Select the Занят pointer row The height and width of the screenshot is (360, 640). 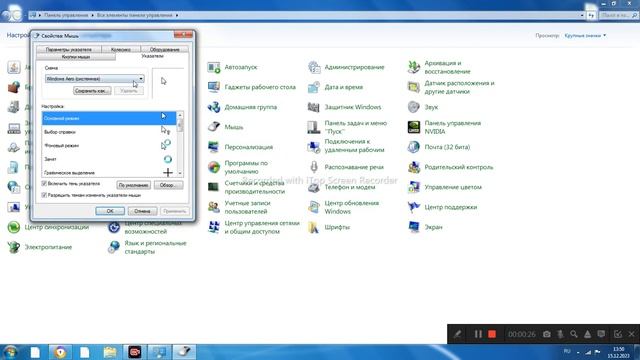point(109,159)
